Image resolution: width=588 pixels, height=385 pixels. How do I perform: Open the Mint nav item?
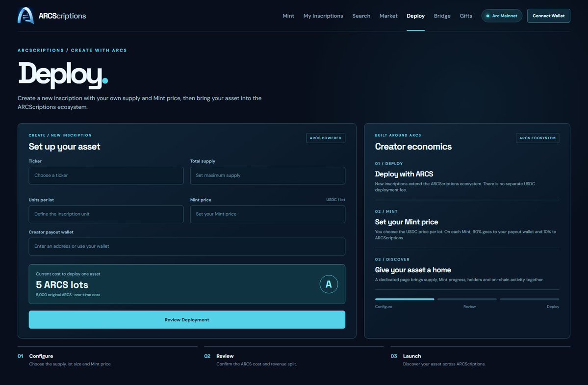[288, 16]
